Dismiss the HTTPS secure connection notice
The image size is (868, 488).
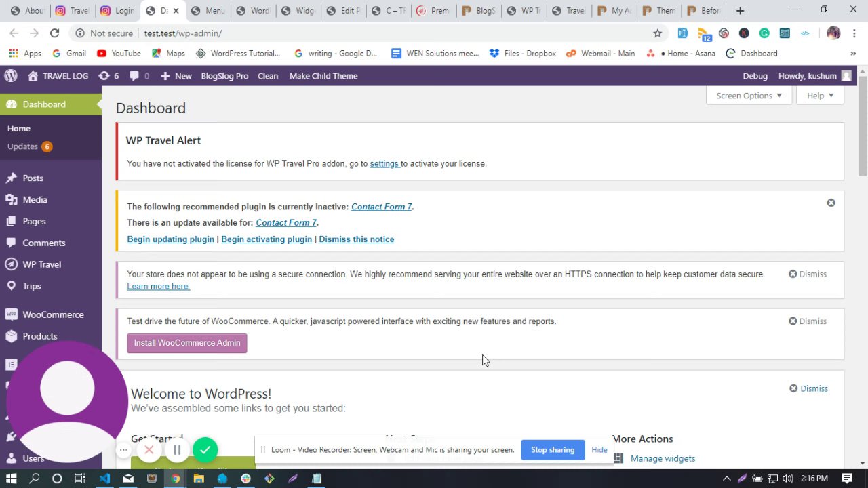pyautogui.click(x=808, y=274)
